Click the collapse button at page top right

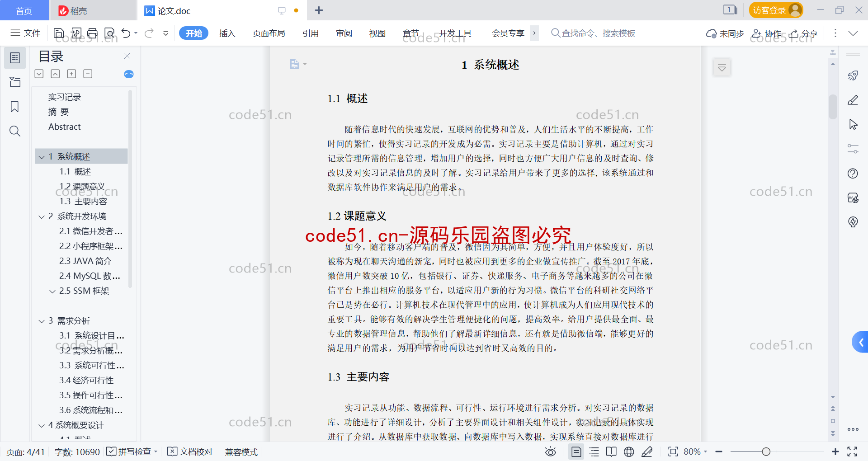722,68
